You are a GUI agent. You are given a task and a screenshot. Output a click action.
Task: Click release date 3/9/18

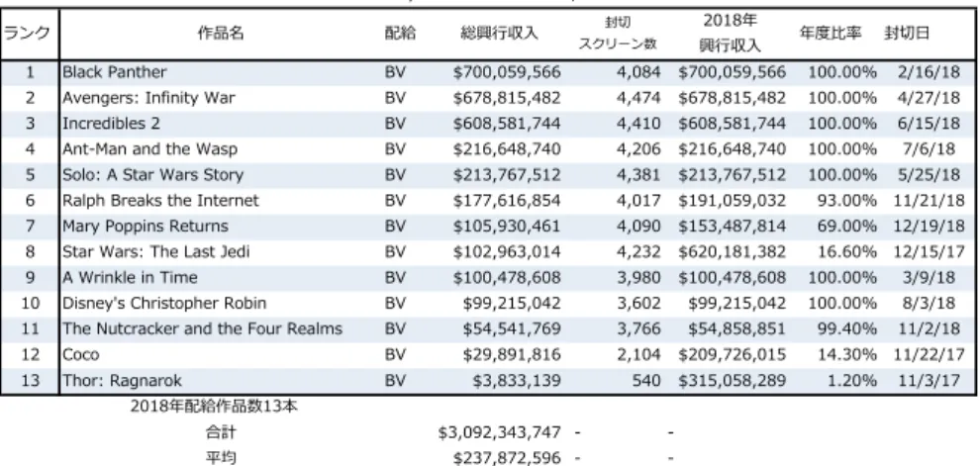pyautogui.click(x=929, y=277)
